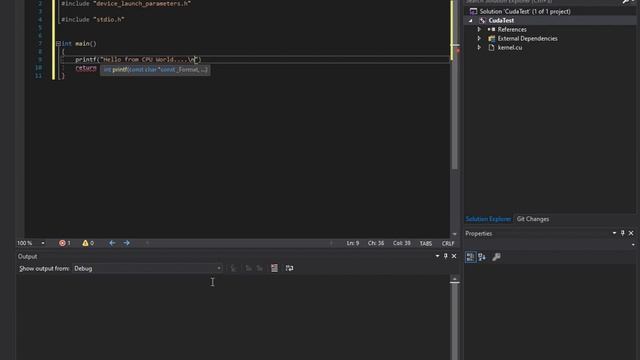Select Alphabetical sort in Properties panel
This screenshot has height=360, width=640.
482,257
